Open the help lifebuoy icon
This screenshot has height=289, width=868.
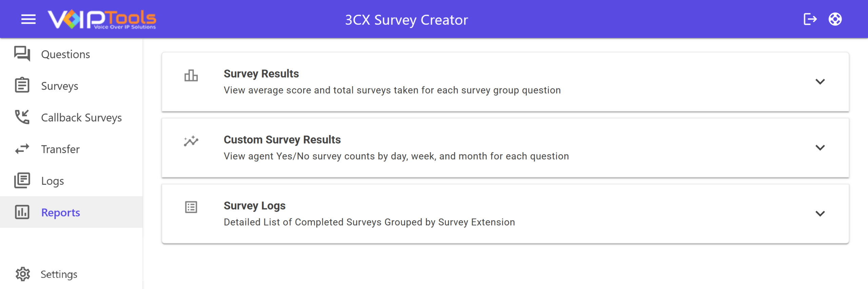pos(835,19)
